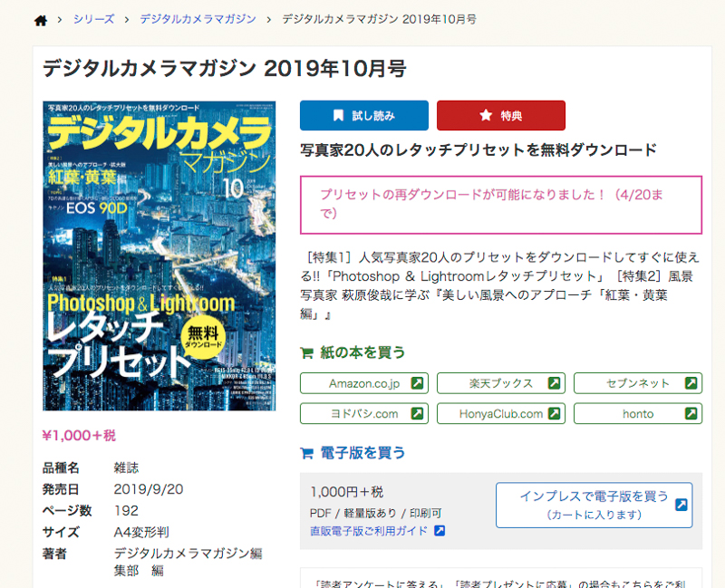725x588 pixels.
Task: Click the star icon in 特典 button
Action: [486, 115]
